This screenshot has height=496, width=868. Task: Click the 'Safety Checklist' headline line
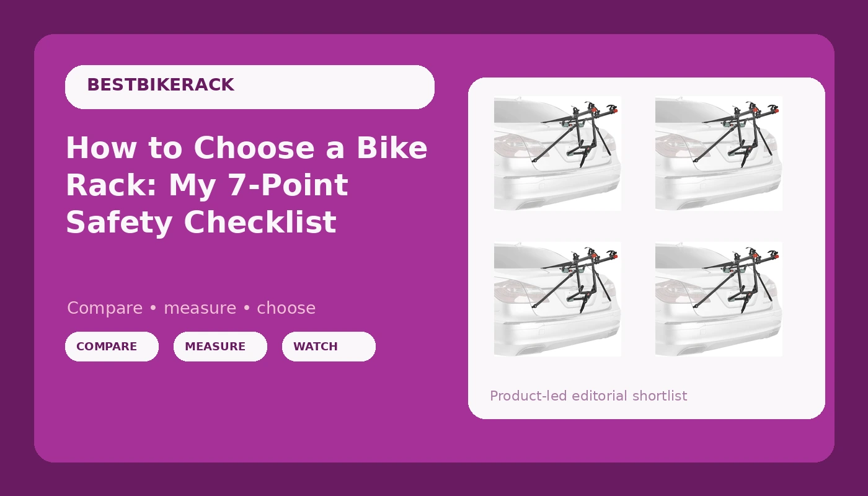click(x=201, y=223)
